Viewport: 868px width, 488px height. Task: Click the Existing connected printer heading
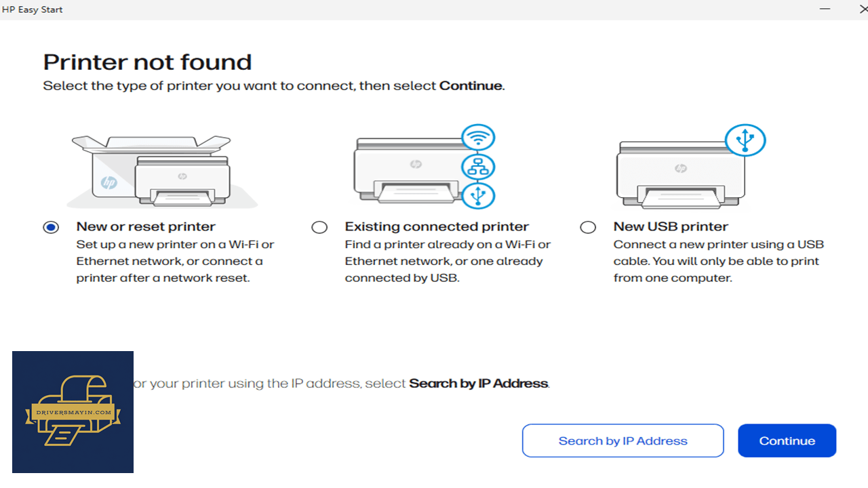437,226
